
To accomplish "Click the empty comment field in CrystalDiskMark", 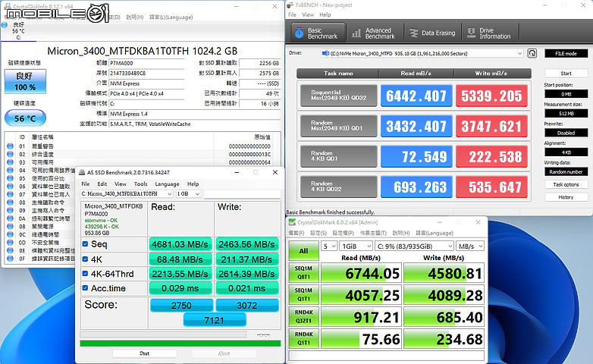I will click(x=386, y=356).
